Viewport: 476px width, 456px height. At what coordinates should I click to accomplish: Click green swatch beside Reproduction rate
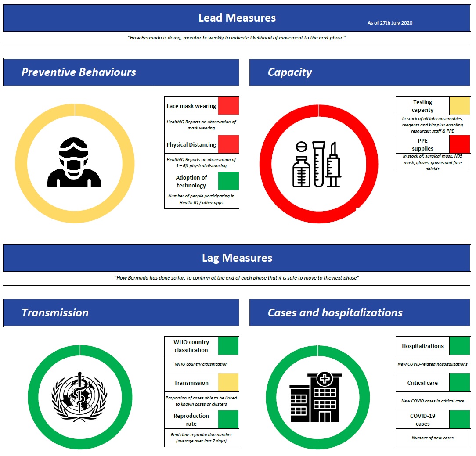click(x=228, y=420)
